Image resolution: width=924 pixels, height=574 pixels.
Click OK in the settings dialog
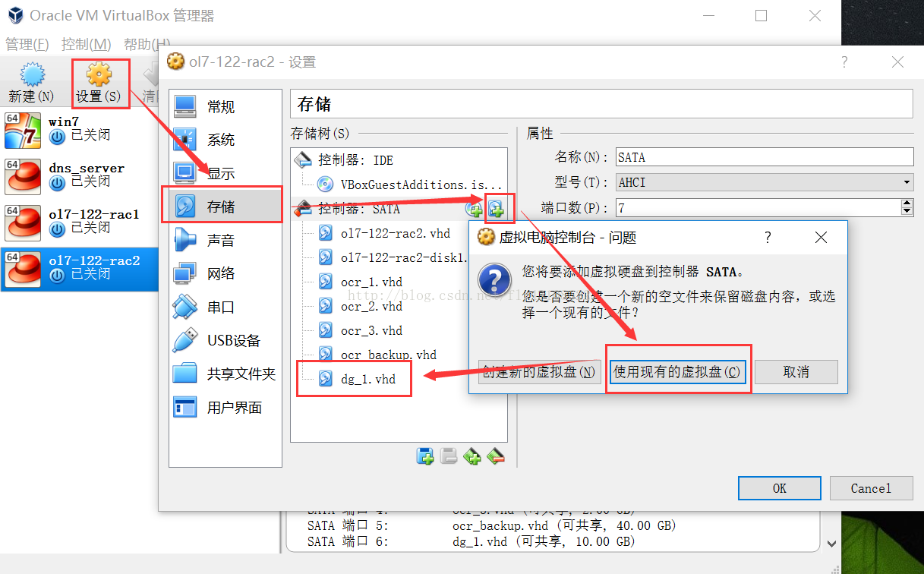click(780, 488)
